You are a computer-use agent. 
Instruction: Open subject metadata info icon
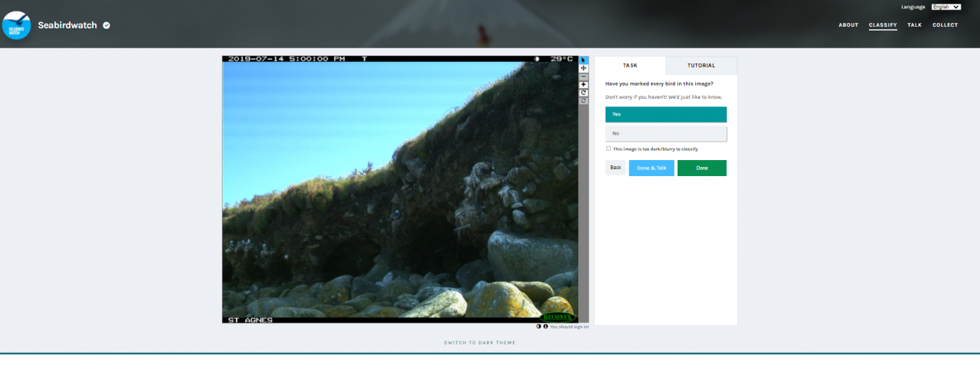[x=545, y=326]
